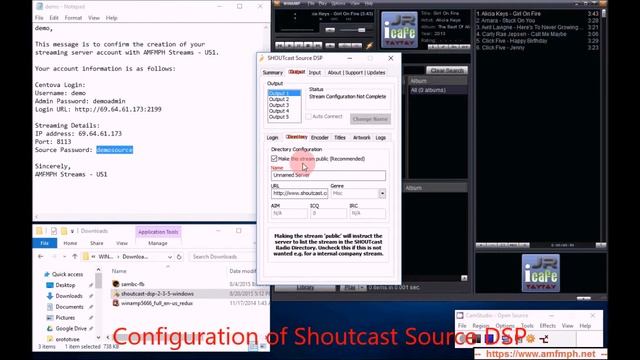
Task: Open the Genre dropdown arrow
Action: pyautogui.click(x=382, y=193)
